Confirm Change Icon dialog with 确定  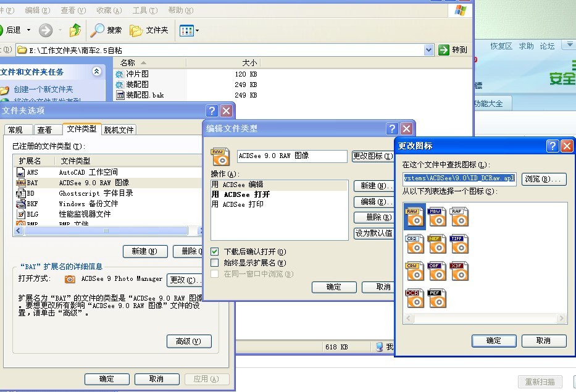[x=494, y=341]
